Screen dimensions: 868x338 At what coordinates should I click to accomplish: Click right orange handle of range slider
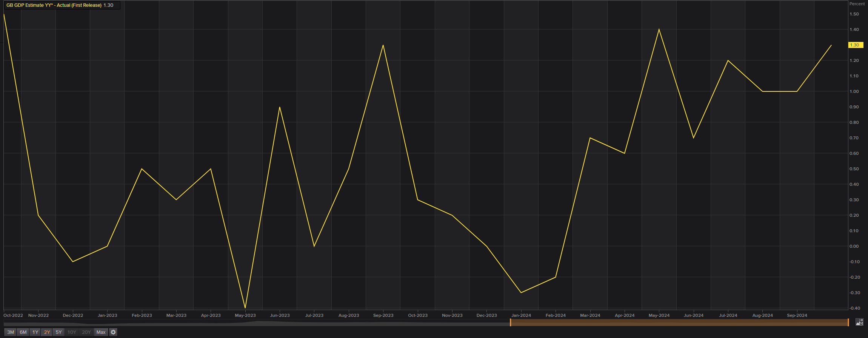coord(848,323)
